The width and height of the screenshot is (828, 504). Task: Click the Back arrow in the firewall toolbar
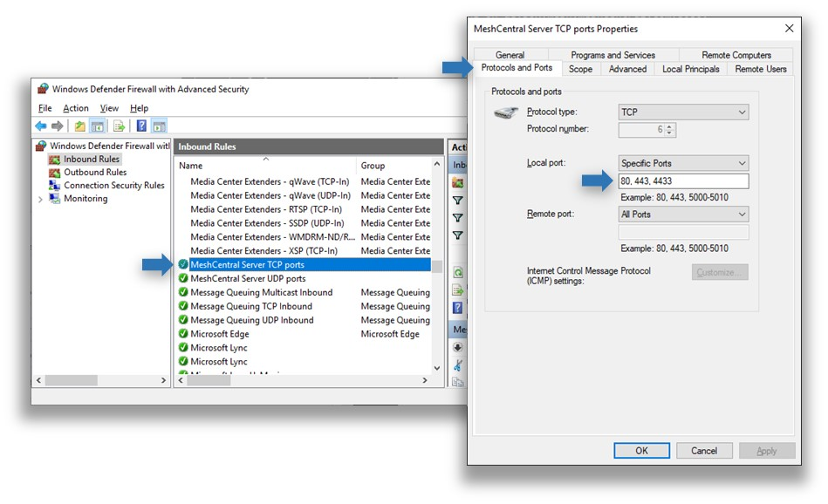(x=41, y=126)
